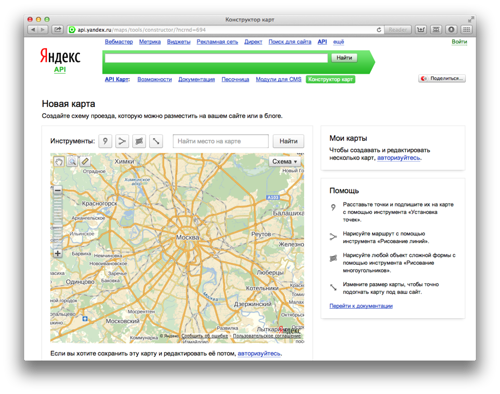This screenshot has height=394, width=500.
Task: Click the Войти login link
Action: coord(459,42)
